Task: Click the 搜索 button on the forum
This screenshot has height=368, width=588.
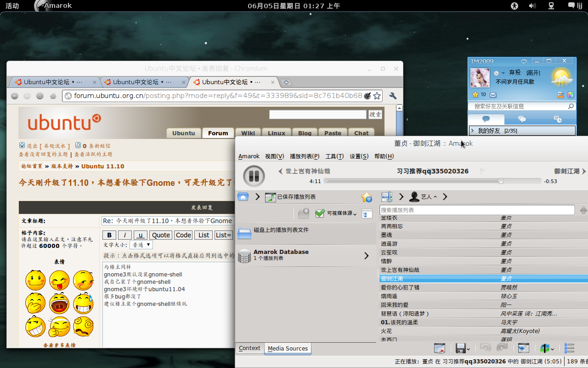Action: click(375, 115)
